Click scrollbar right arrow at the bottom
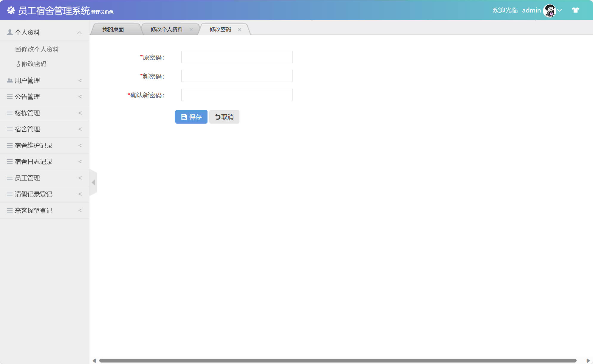This screenshot has width=593, height=364. pyautogui.click(x=588, y=360)
